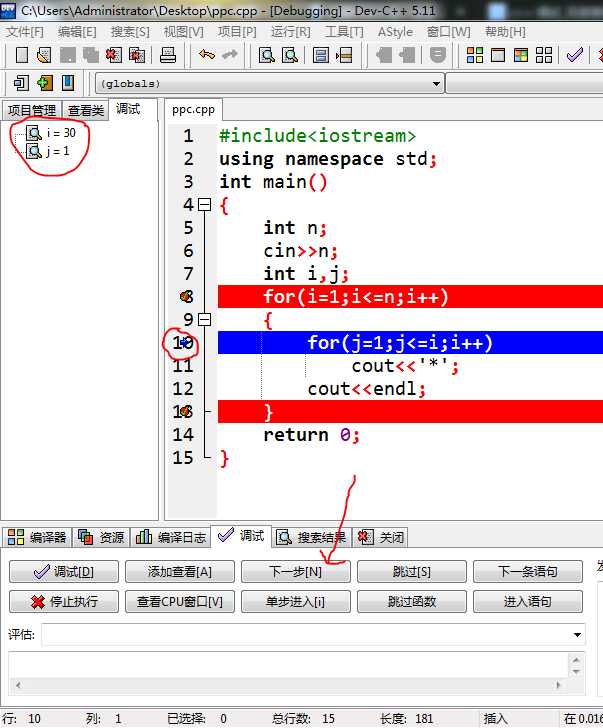This screenshot has width=603, height=728.
Task: Open the 工具[T] menu
Action: (344, 32)
